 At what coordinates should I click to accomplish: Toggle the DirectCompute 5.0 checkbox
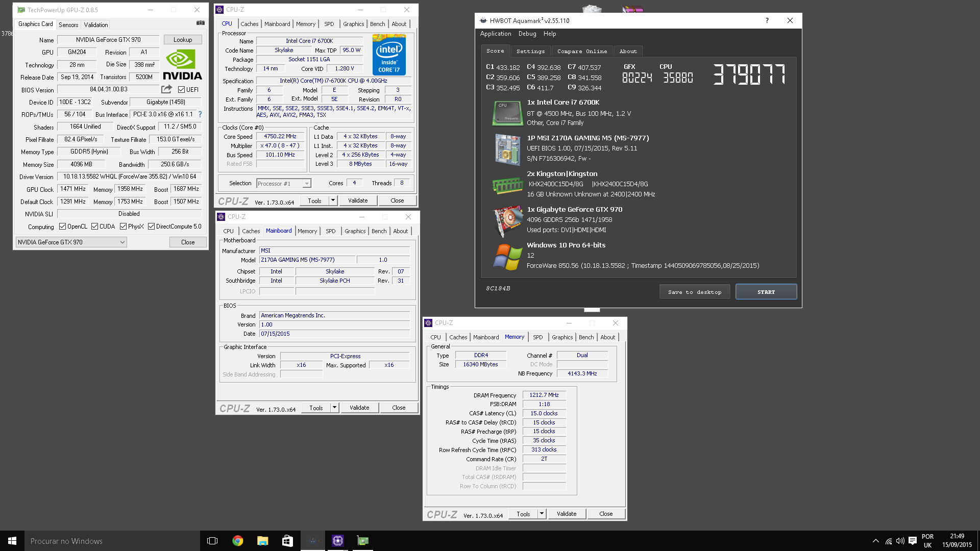tap(151, 227)
